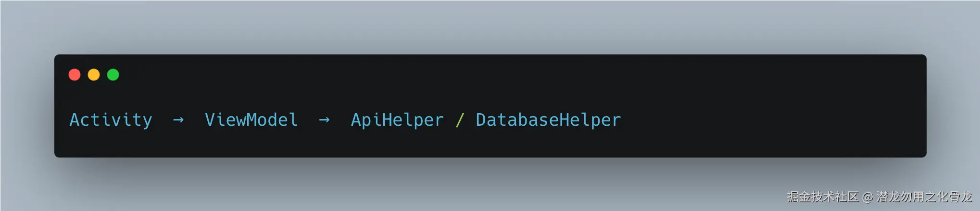980x211 pixels.
Task: Open the 潜龙勿用之化骨龙 author name
Action: tap(924, 197)
